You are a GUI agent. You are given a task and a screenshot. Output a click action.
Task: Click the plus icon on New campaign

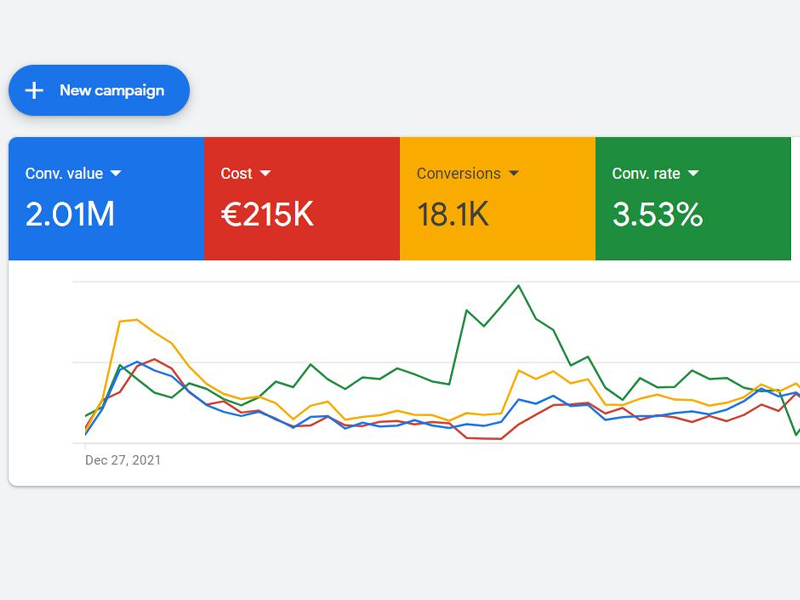click(34, 91)
